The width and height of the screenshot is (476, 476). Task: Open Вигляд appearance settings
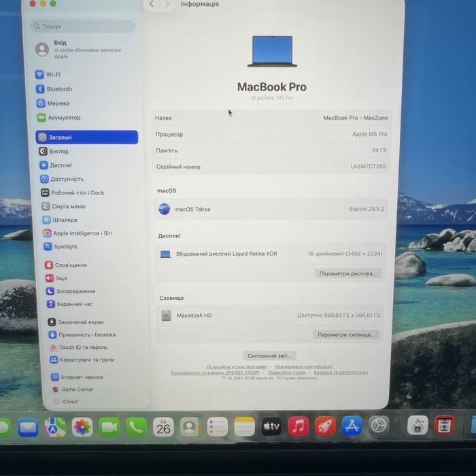[x=54, y=151]
